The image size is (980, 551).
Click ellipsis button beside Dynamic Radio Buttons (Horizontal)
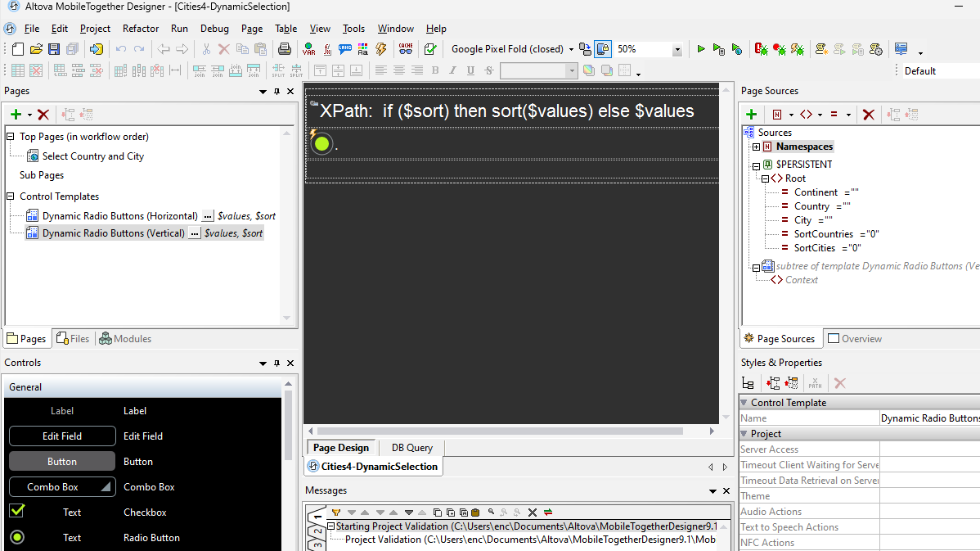click(x=208, y=216)
